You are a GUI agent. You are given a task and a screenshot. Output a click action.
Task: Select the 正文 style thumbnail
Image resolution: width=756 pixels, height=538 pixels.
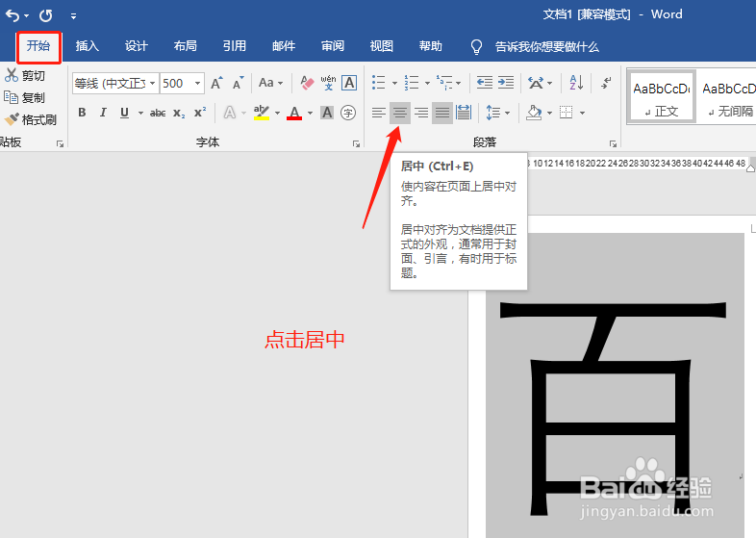[661, 96]
